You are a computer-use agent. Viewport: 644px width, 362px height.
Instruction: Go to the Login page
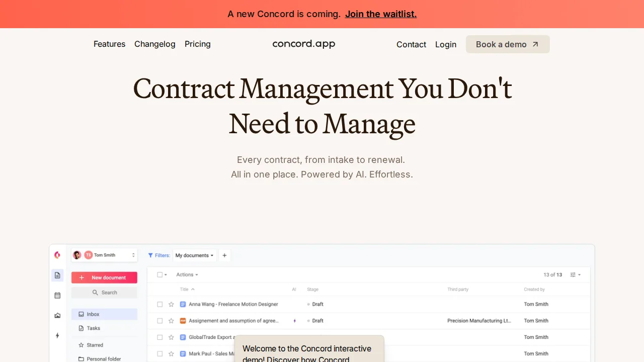point(446,44)
